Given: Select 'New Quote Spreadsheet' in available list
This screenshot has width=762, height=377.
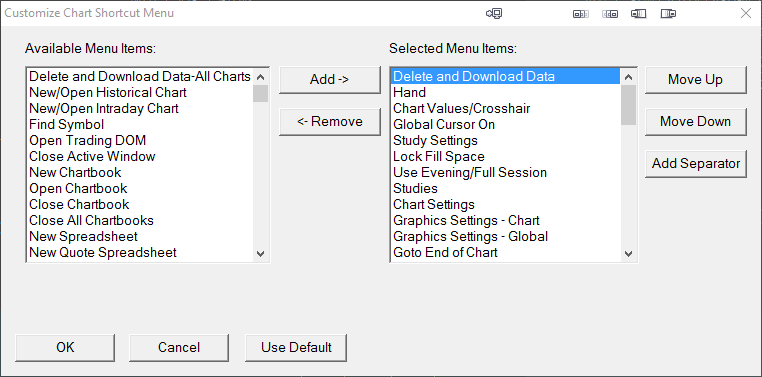Looking at the screenshot, I should point(140,253).
